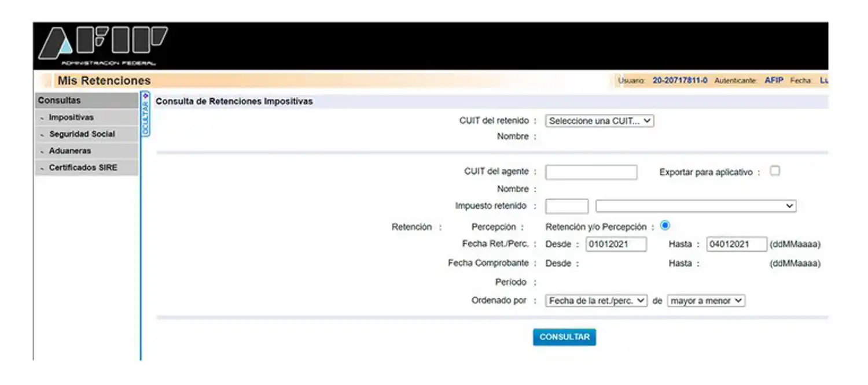The image size is (868, 385).
Task: Click arrow bullet beside Impositivas
Action: [x=42, y=119]
